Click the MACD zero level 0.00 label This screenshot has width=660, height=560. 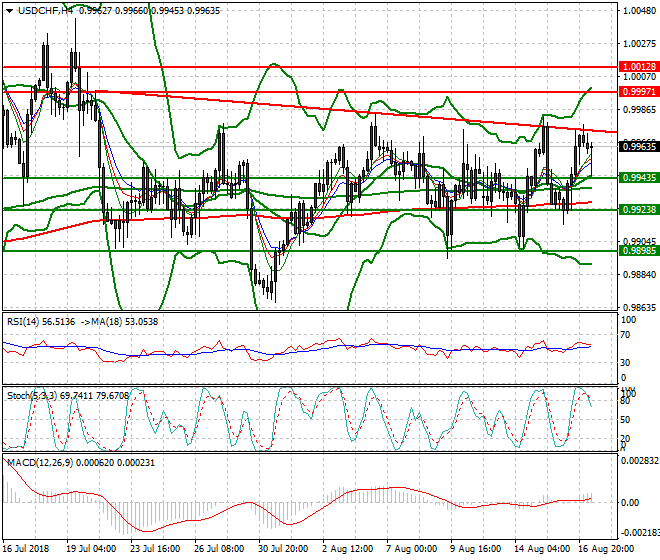[630, 503]
